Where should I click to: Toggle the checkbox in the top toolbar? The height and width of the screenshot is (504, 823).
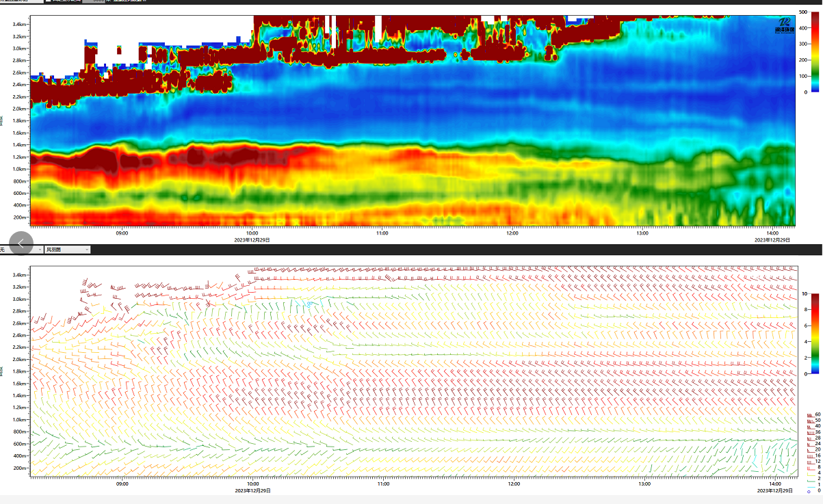(x=48, y=1)
